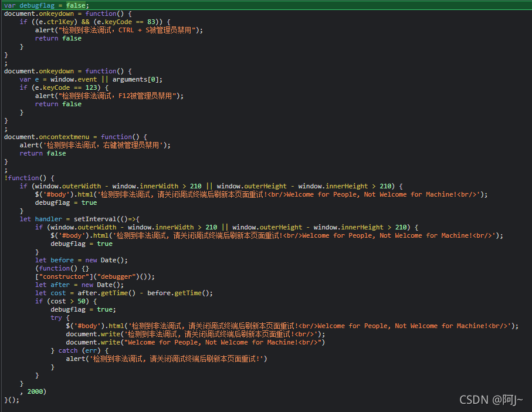Click the 'debugflag = true;' line inside cost check
Viewport: 532px width, 412px height.
[83, 309]
